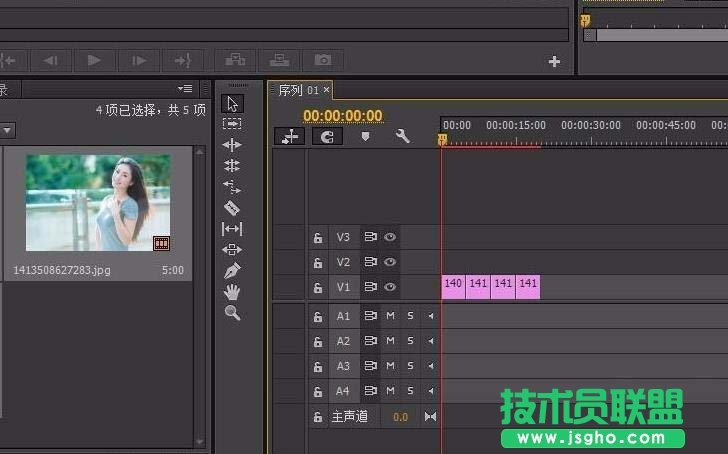This screenshot has height=454, width=728.
Task: Edit the master track 0.0 volume value
Action: click(400, 417)
